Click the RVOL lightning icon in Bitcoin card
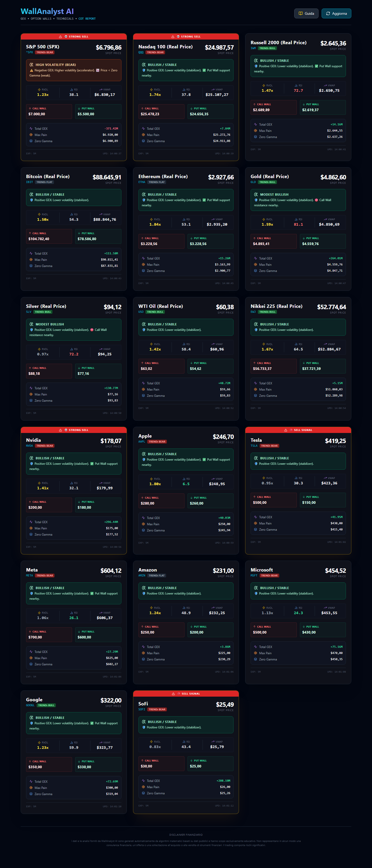Viewport: 372px width, 868px height. (x=39, y=214)
